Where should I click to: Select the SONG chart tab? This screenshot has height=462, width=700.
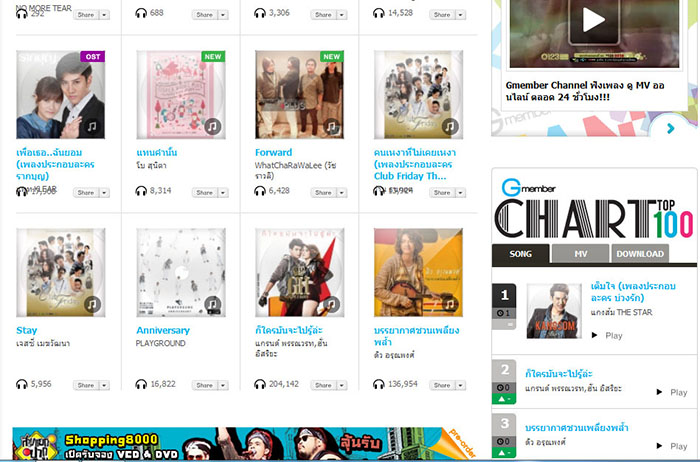coord(521,254)
